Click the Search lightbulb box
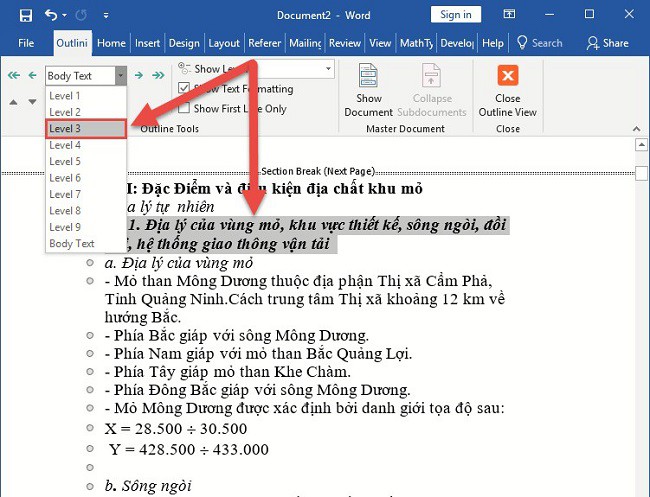The height and width of the screenshot is (497, 650). [540, 43]
